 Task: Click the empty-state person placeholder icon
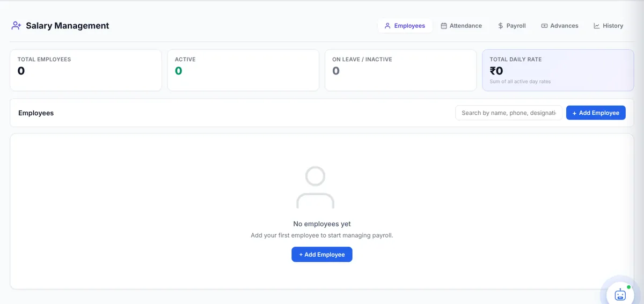[315, 187]
